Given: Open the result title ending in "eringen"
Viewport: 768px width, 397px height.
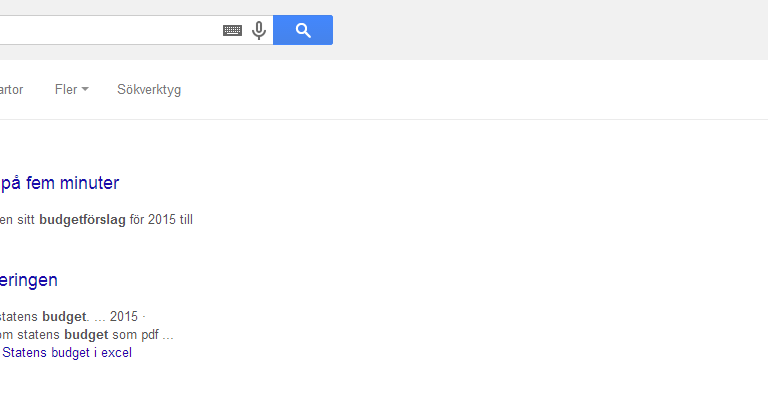Looking at the screenshot, I should (x=28, y=280).
